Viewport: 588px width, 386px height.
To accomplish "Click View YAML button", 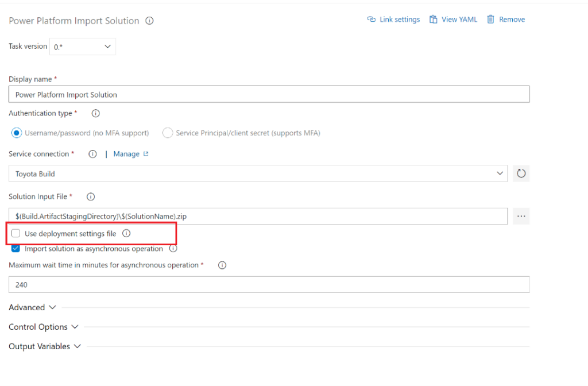I will 453,20.
